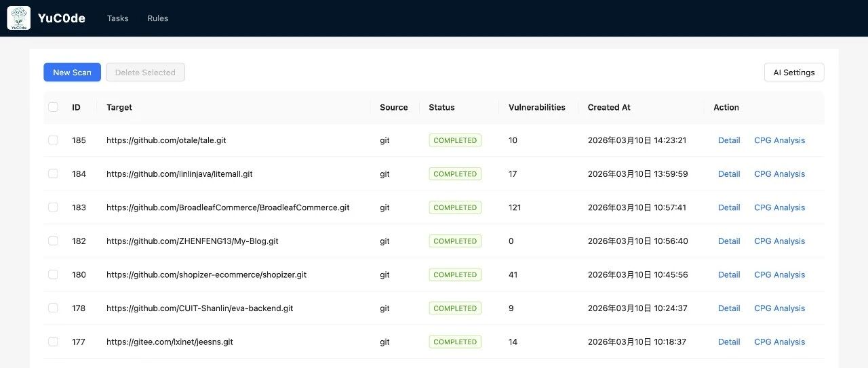Open AI Settings
Image resolution: width=868 pixels, height=368 pixels.
794,73
